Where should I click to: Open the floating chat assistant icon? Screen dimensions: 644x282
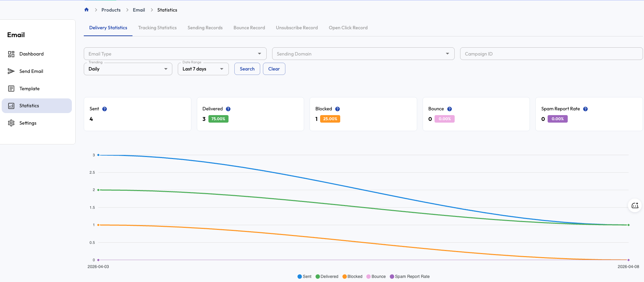click(x=635, y=205)
